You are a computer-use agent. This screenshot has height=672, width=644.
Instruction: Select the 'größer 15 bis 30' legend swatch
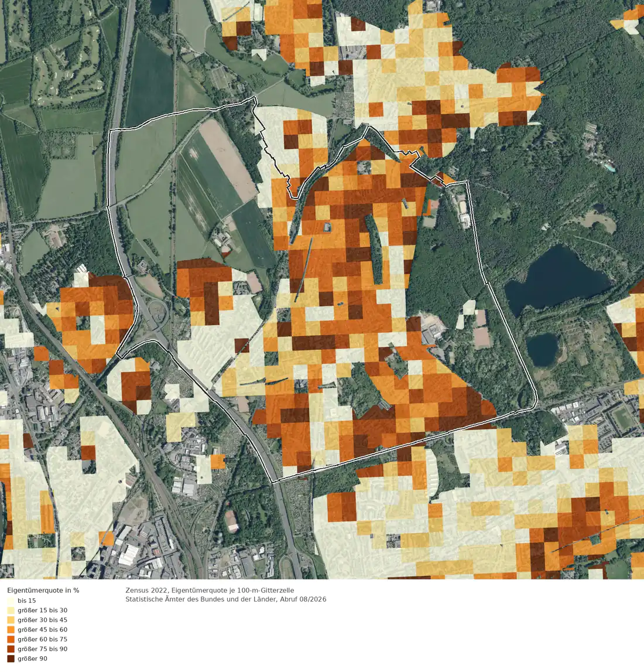(x=11, y=610)
